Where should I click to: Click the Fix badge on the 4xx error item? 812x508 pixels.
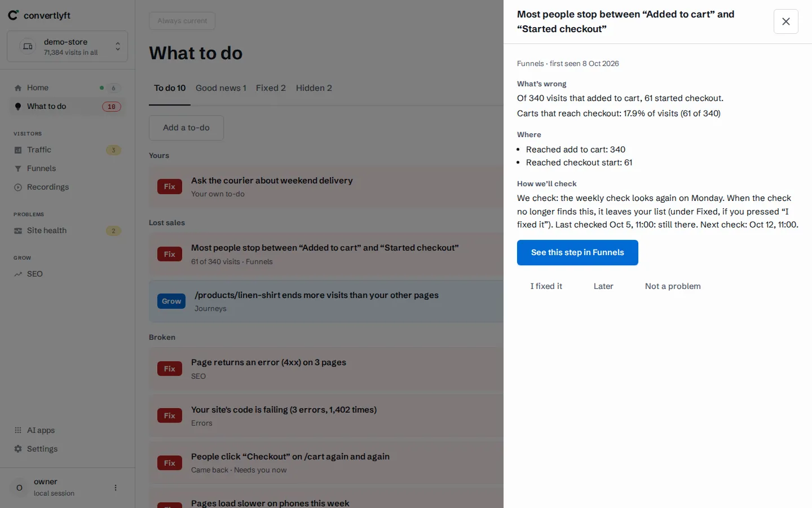170,369
